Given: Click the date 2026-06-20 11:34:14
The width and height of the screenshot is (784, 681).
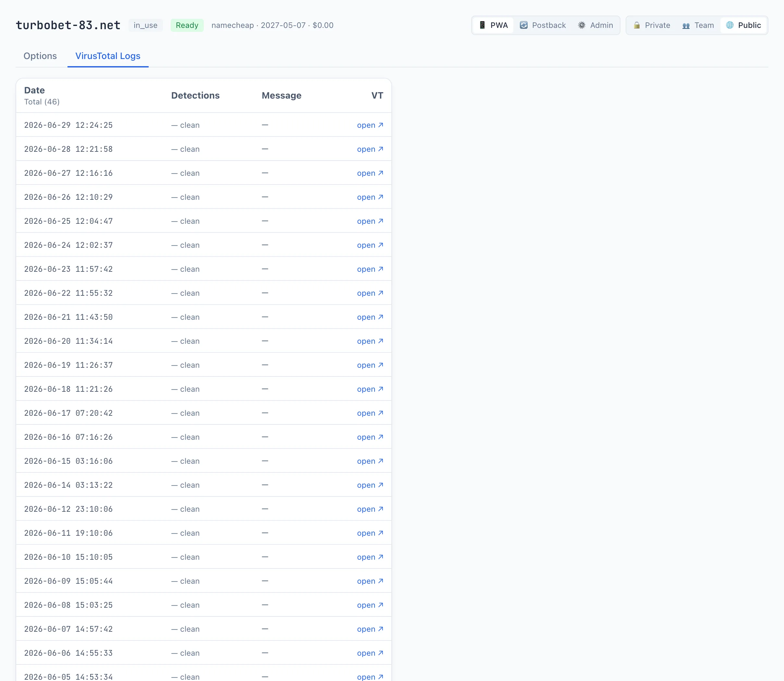Looking at the screenshot, I should (x=68, y=341).
